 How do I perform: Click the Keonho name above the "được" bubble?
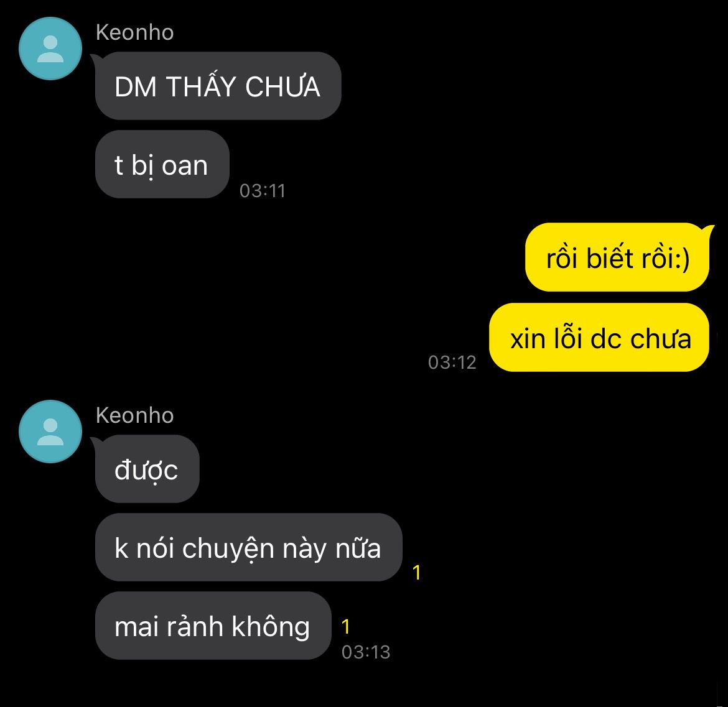(134, 415)
